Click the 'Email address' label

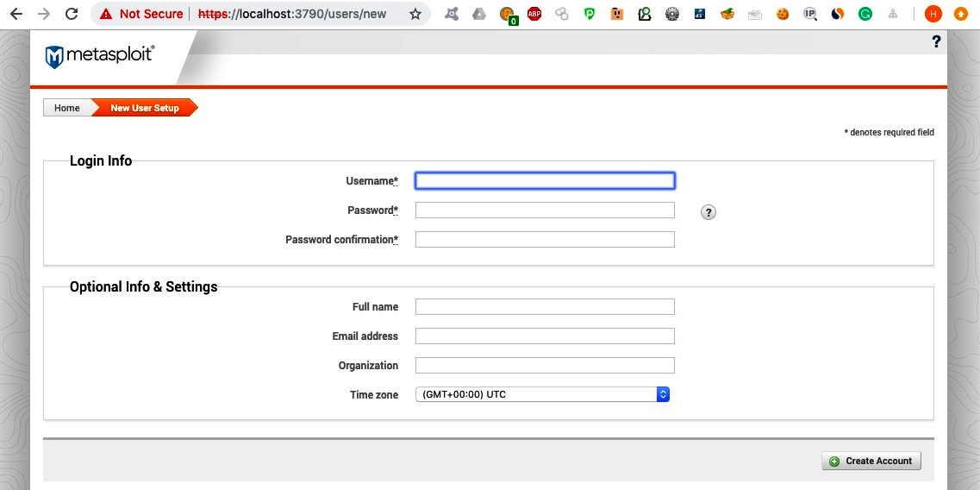[365, 336]
